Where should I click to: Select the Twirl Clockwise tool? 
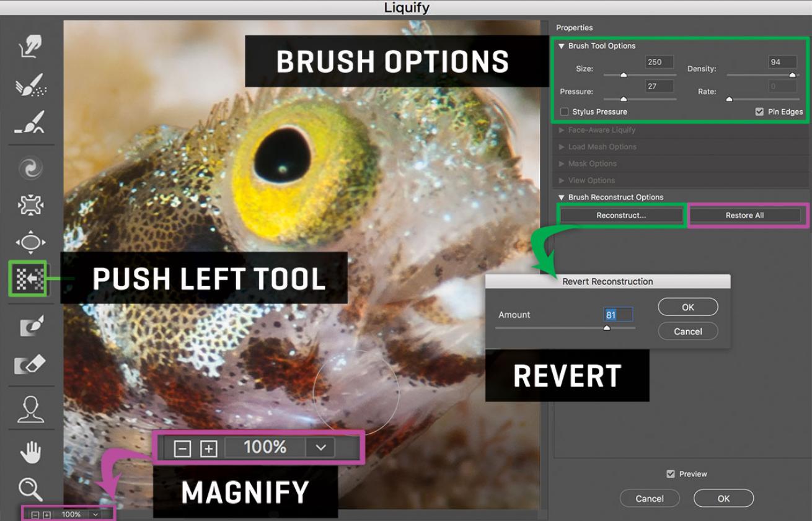(x=30, y=167)
